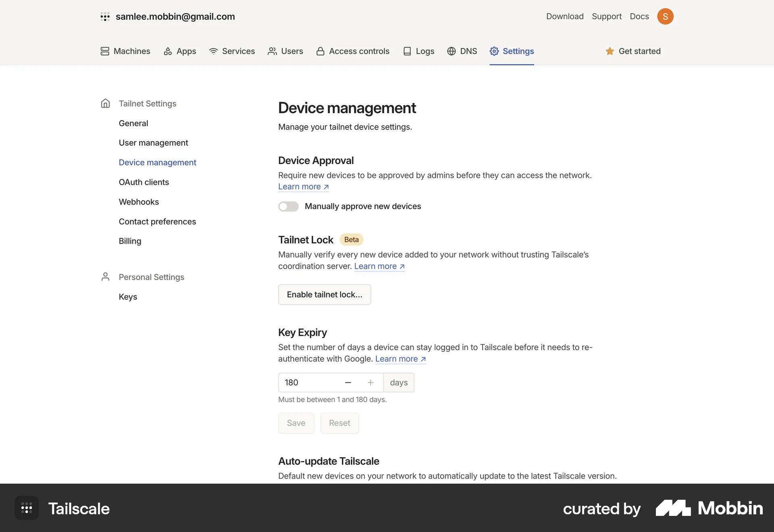Click the Access controls lock icon

point(320,51)
